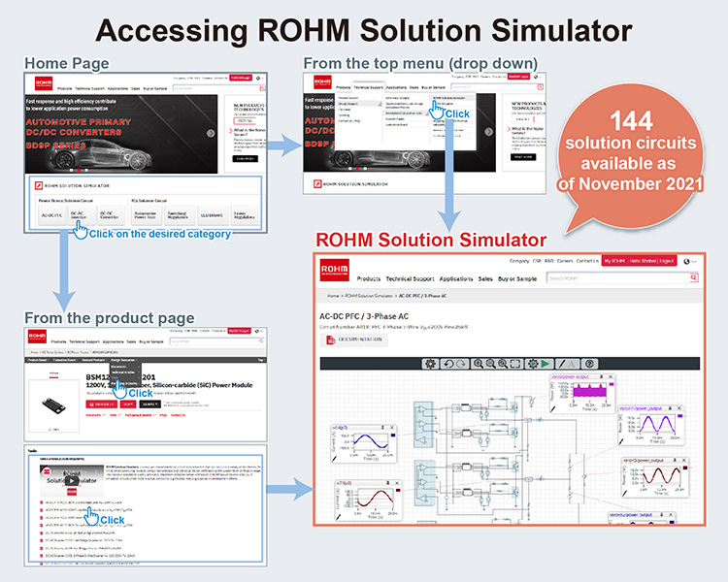This screenshot has width=728, height=582.
Task: Pin the dark red current graph at lower left
Action: pyautogui.click(x=388, y=483)
